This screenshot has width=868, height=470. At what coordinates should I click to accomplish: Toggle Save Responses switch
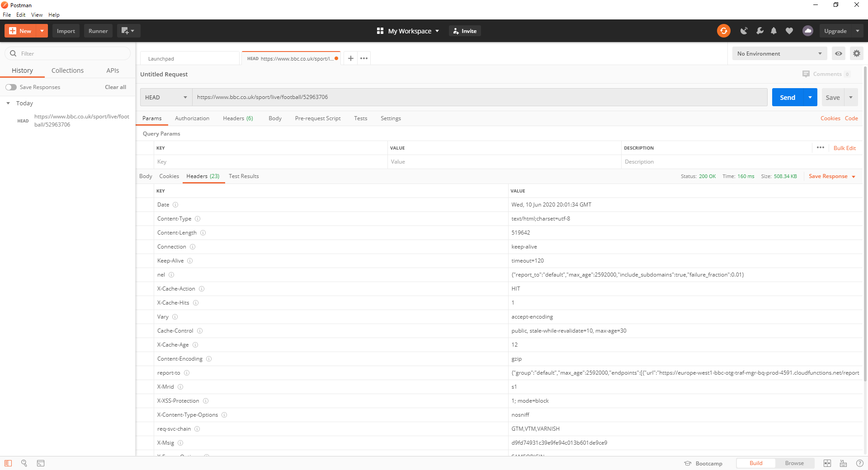tap(11, 87)
